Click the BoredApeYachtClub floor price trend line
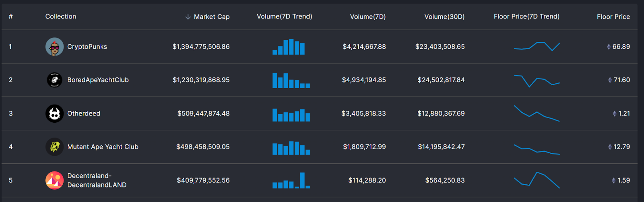This screenshot has height=202, width=644. coord(537,80)
